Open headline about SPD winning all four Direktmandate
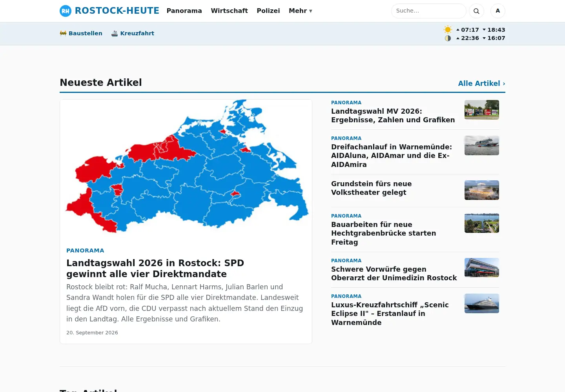 pyautogui.click(x=155, y=269)
